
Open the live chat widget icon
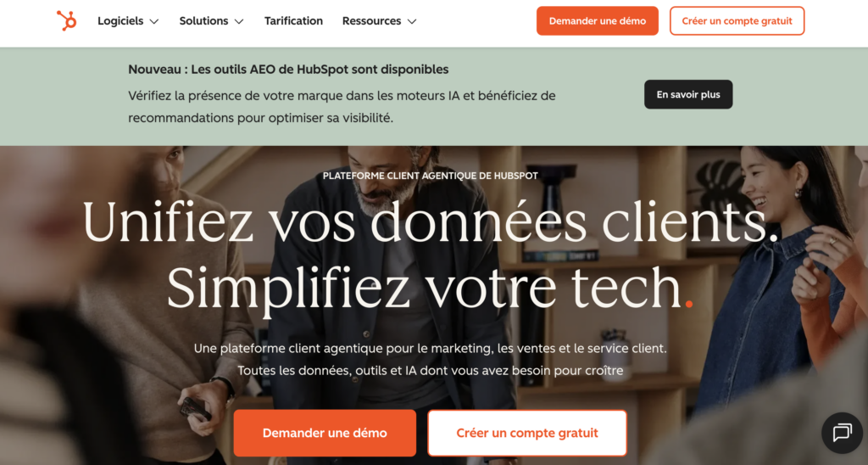(x=842, y=433)
